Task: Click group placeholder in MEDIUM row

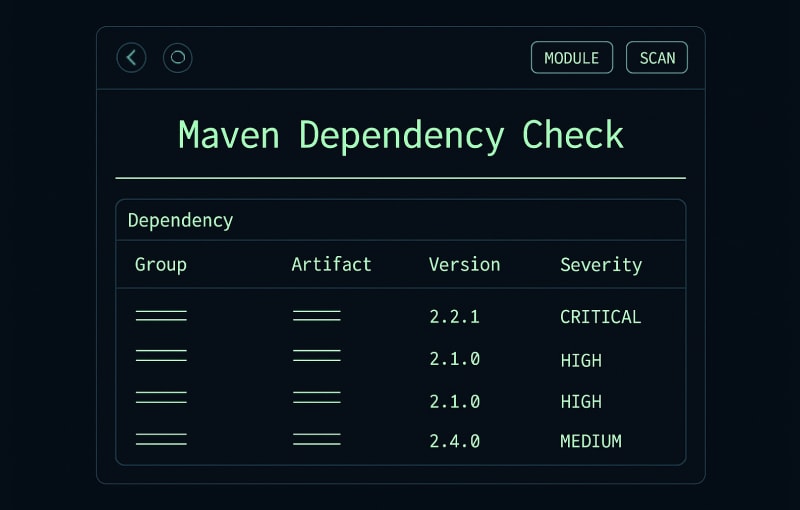Action: click(161, 439)
